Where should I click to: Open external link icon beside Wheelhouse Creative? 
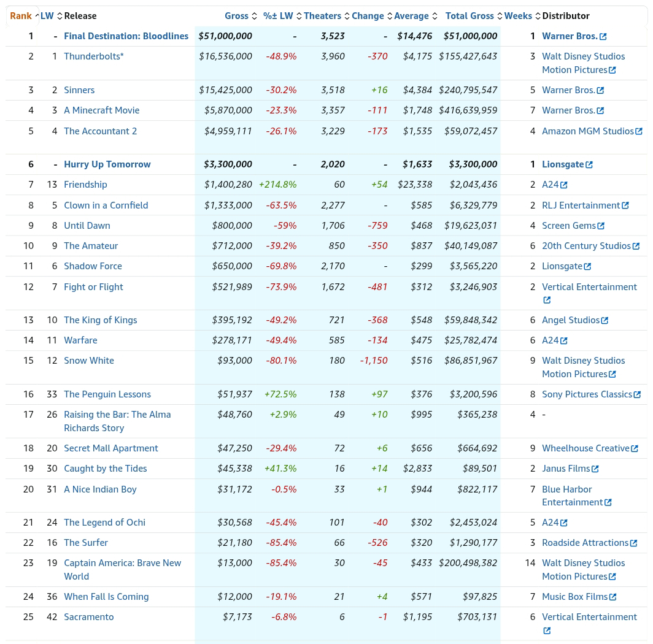point(634,449)
